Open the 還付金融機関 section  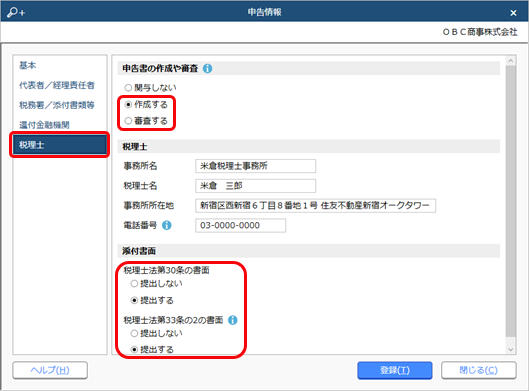point(60,125)
